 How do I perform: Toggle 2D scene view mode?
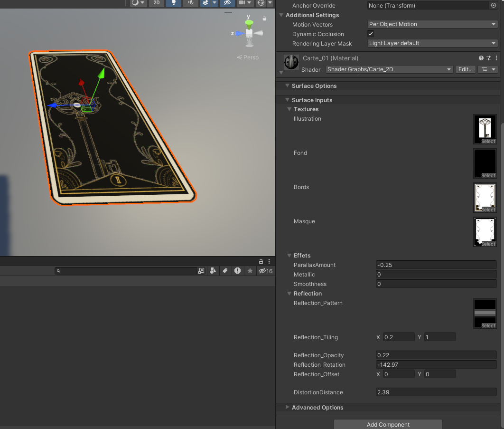(x=156, y=3)
